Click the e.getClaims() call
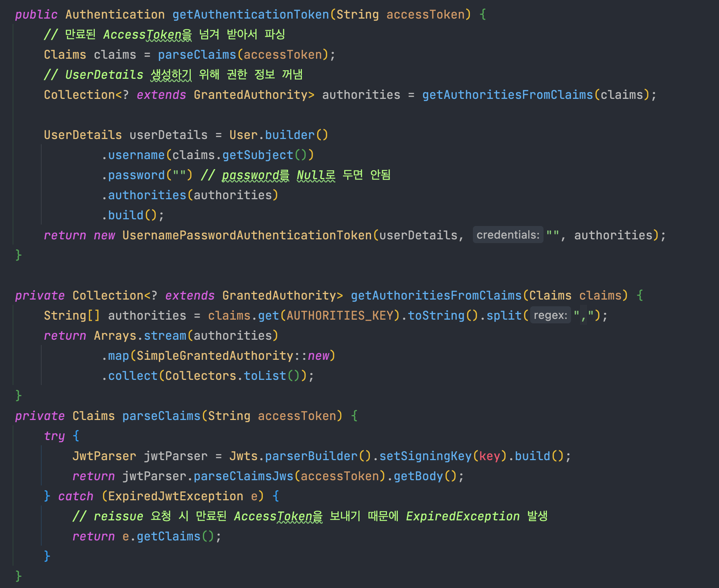 point(168,536)
